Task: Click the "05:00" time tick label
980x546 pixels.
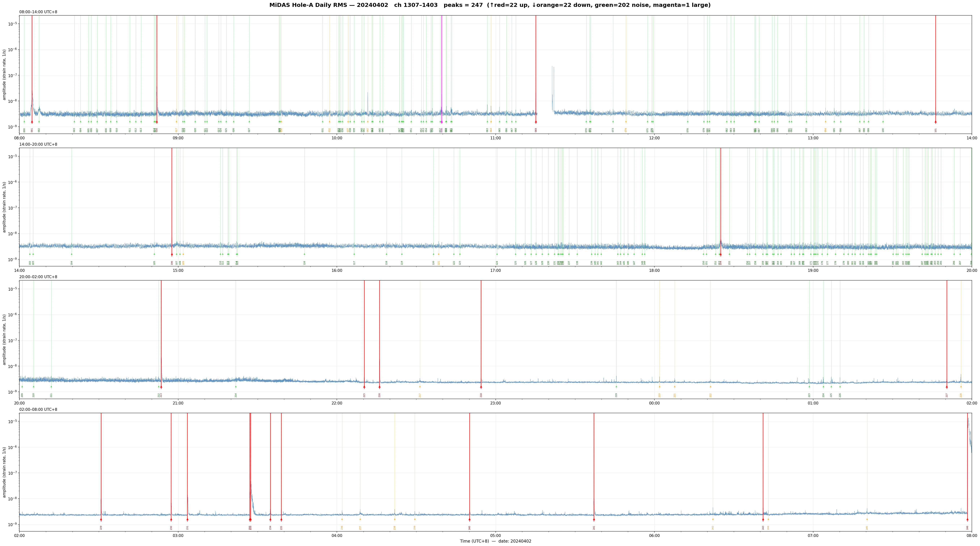Action: click(x=495, y=535)
